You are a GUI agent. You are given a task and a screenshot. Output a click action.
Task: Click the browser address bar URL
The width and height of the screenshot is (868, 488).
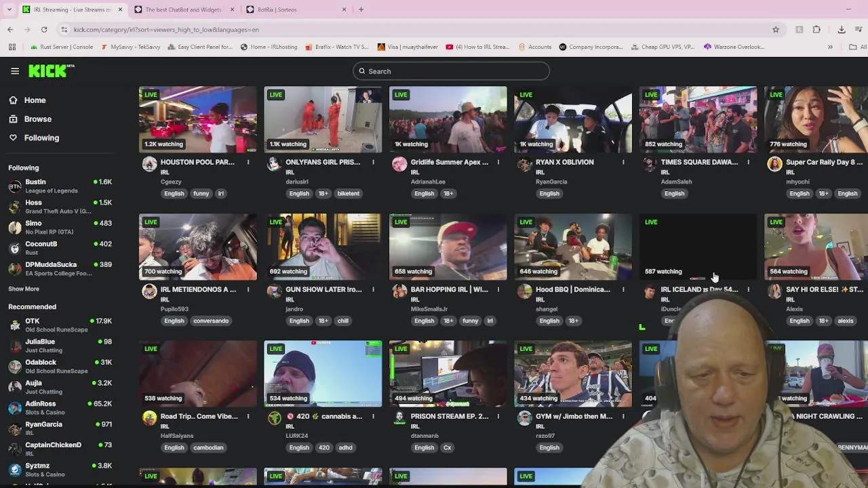click(166, 29)
